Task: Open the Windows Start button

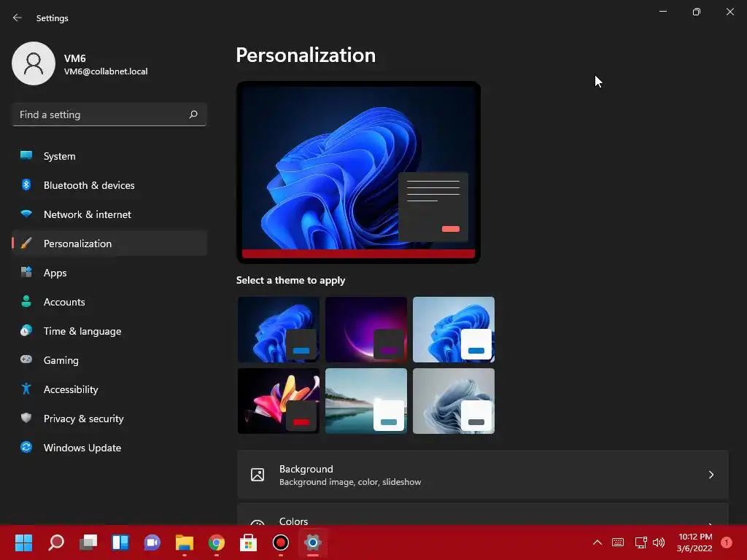Action: (23, 542)
